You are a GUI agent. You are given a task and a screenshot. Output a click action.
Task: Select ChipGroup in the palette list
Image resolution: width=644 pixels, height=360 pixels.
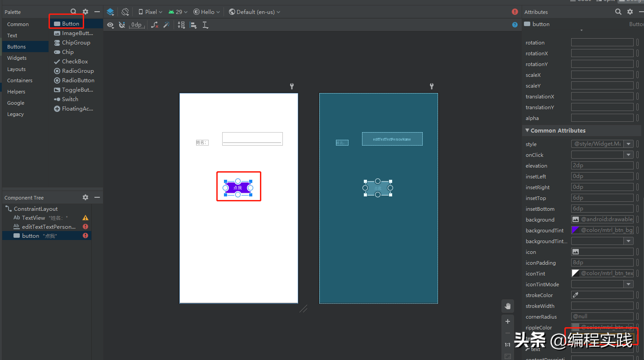coord(76,43)
